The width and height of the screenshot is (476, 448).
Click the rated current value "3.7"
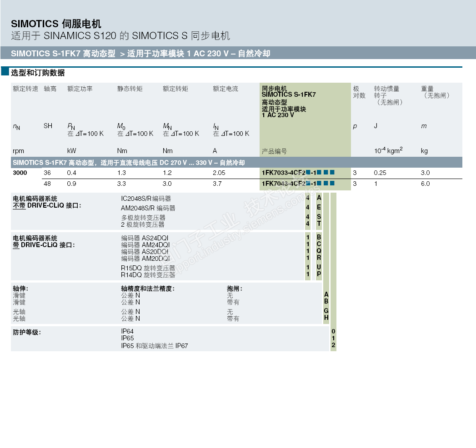[x=217, y=184]
